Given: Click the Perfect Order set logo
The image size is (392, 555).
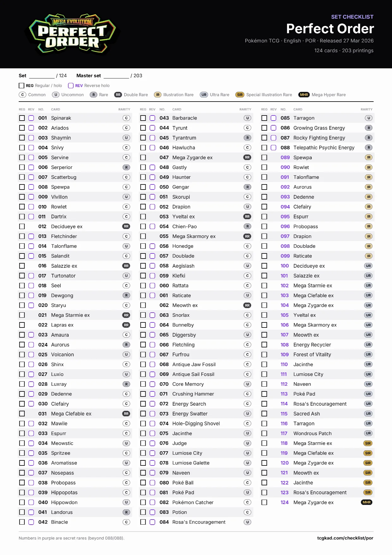Looking at the screenshot, I should tap(72, 34).
